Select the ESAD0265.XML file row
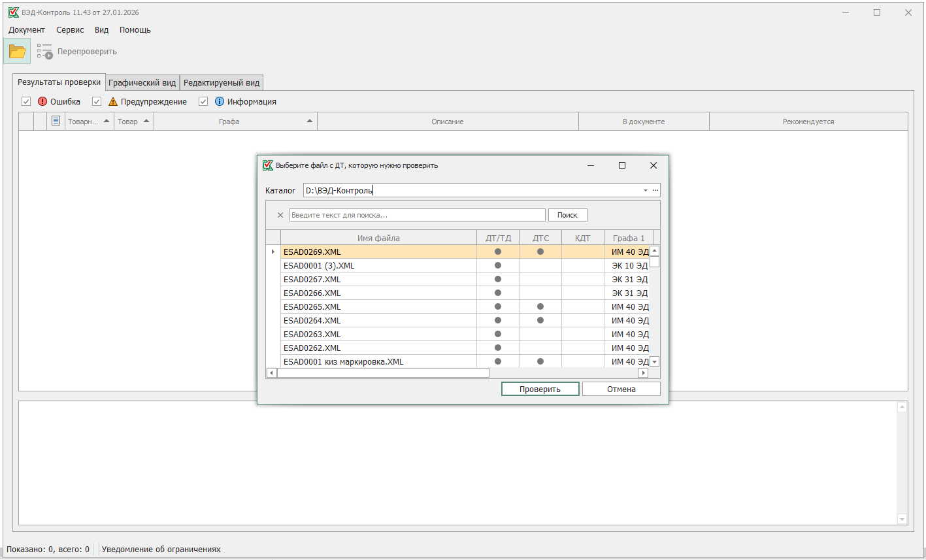926x560 pixels. coord(378,306)
